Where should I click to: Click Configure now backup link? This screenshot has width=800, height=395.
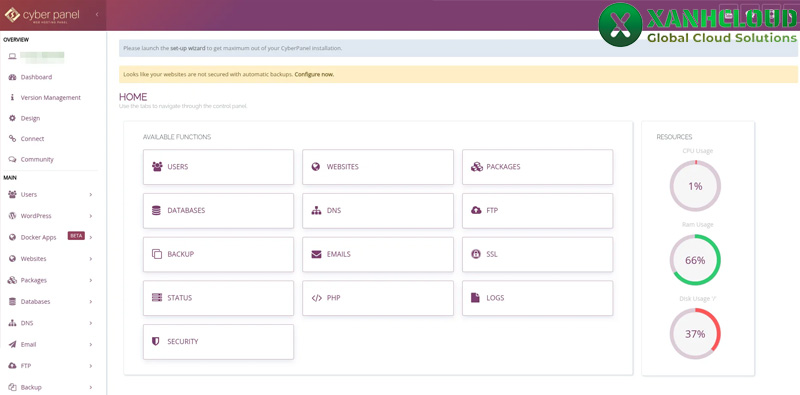click(x=314, y=74)
